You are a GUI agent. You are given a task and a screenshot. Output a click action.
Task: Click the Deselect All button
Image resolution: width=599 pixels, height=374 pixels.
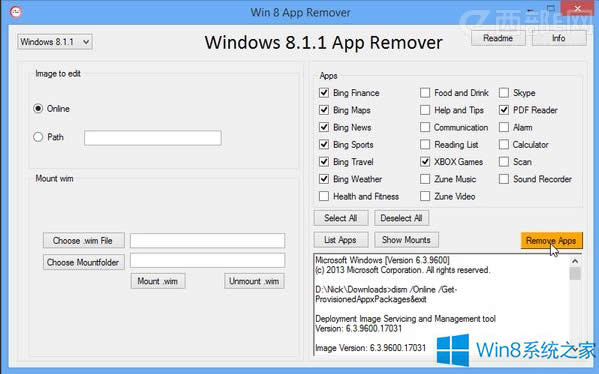(x=401, y=218)
